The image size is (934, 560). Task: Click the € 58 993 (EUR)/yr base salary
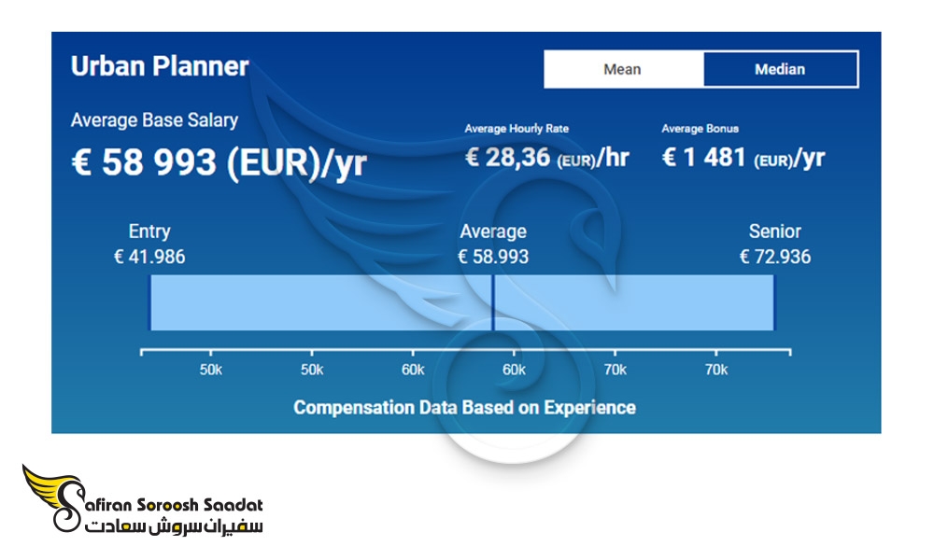219,162
